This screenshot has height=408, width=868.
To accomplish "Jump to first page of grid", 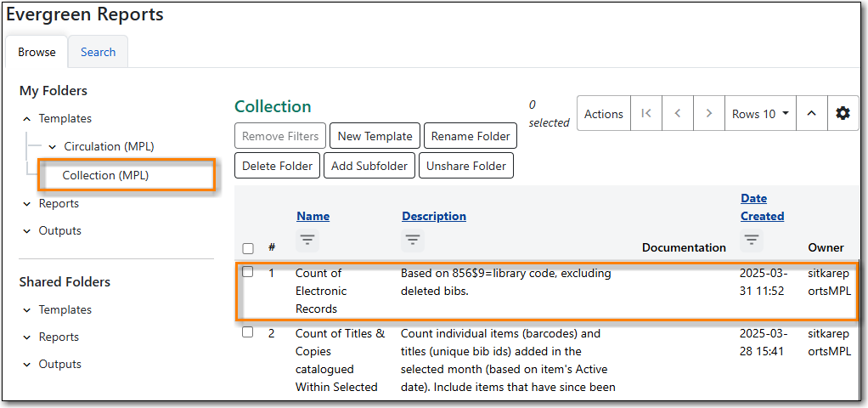I will pyautogui.click(x=646, y=113).
